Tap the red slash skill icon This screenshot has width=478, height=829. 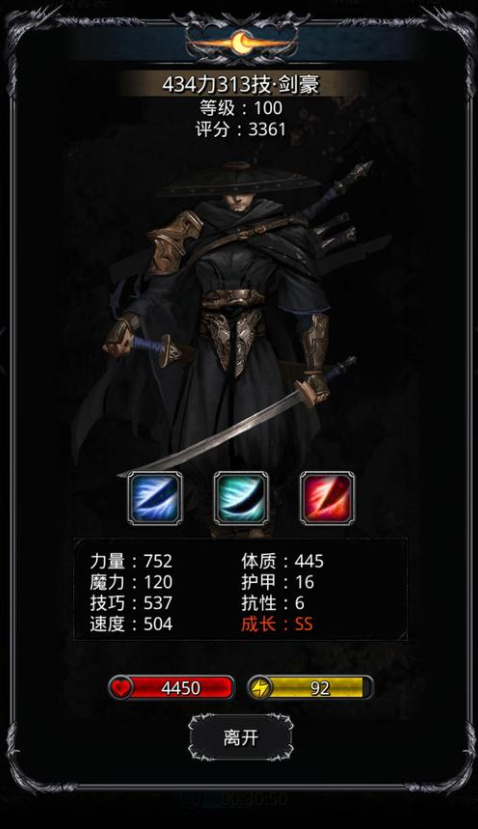click(327, 498)
